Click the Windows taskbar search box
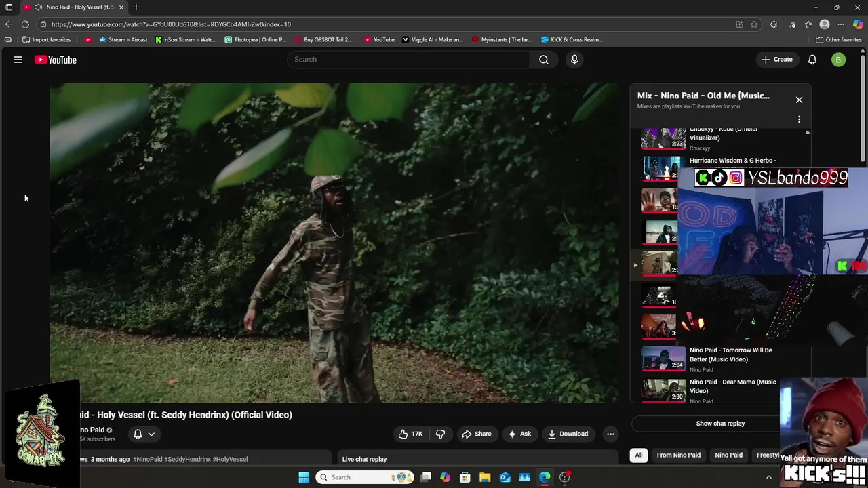Image resolution: width=868 pixels, height=488 pixels. (365, 477)
